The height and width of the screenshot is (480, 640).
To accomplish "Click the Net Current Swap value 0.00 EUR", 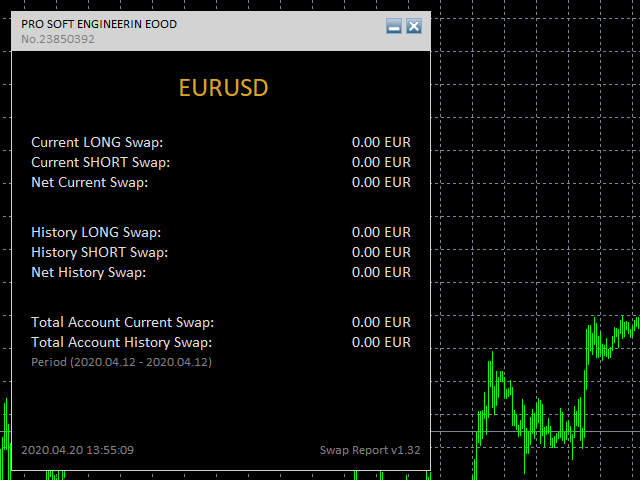I will pyautogui.click(x=381, y=182).
